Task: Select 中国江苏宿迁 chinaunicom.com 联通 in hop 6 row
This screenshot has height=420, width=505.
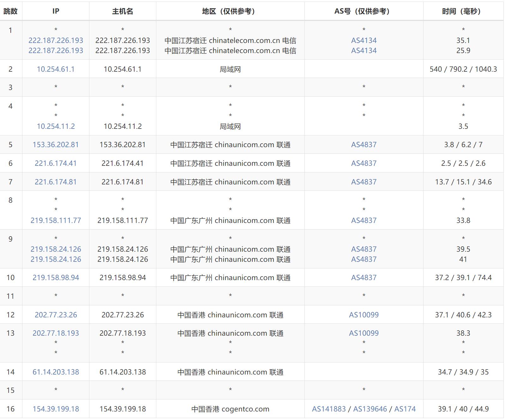Action: point(230,163)
